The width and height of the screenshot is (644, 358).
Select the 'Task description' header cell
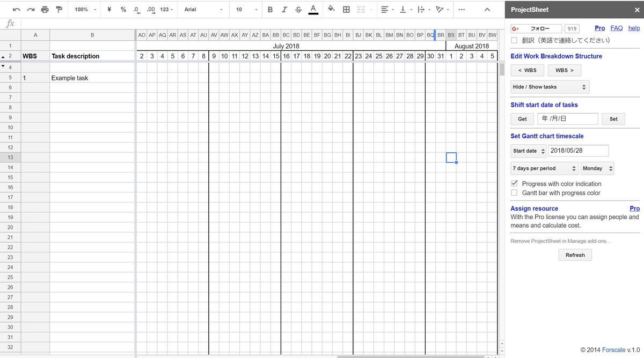click(92, 56)
